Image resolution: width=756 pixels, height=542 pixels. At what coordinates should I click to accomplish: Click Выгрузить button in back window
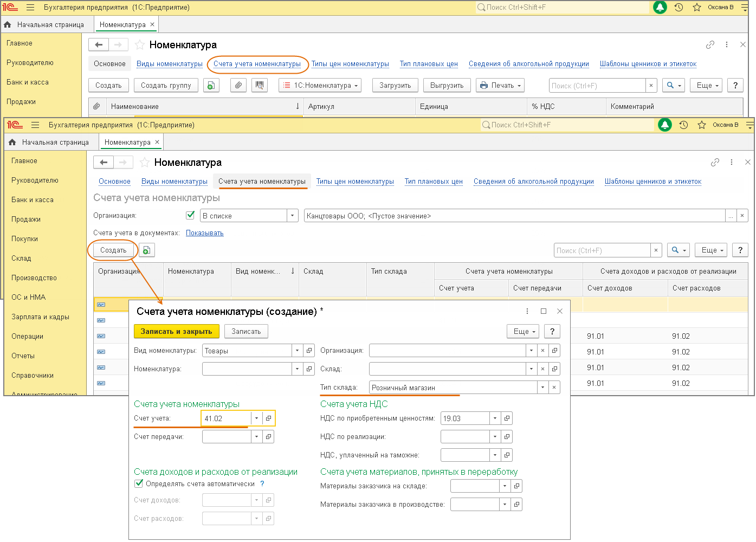[x=447, y=86]
